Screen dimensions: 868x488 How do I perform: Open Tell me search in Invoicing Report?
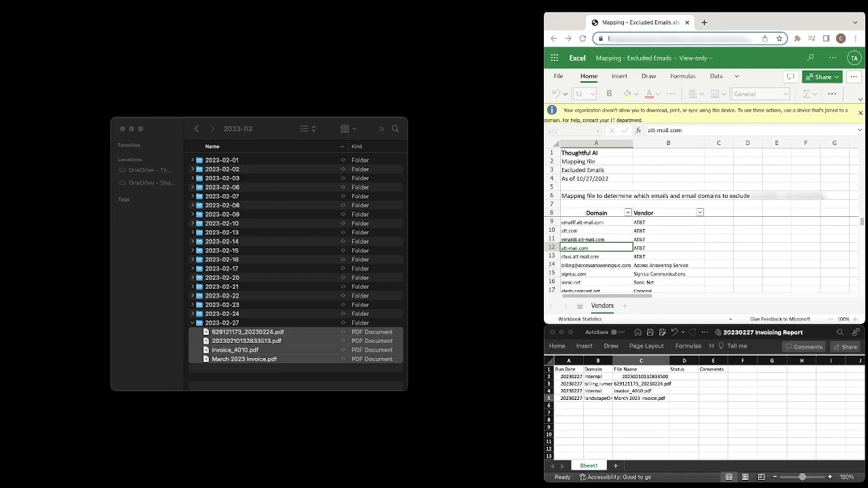(732, 346)
